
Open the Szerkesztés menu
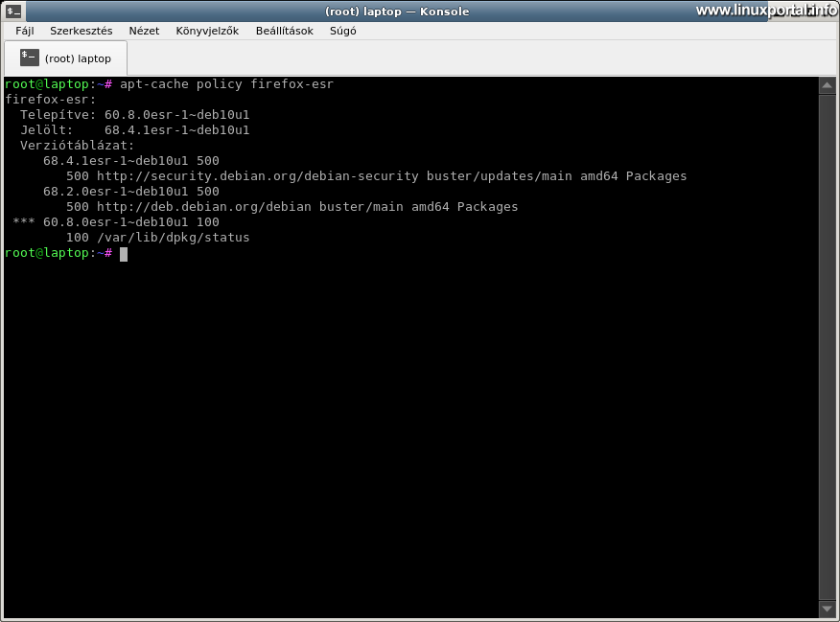pyautogui.click(x=82, y=31)
